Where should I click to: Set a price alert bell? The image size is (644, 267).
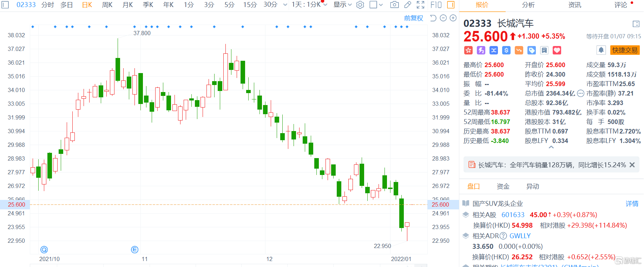coord(601,50)
